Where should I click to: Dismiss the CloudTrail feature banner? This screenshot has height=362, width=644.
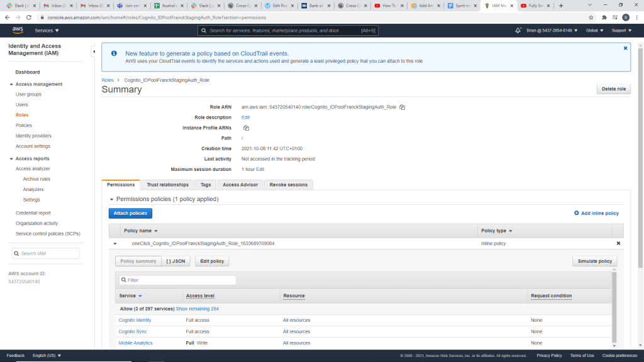[625, 48]
